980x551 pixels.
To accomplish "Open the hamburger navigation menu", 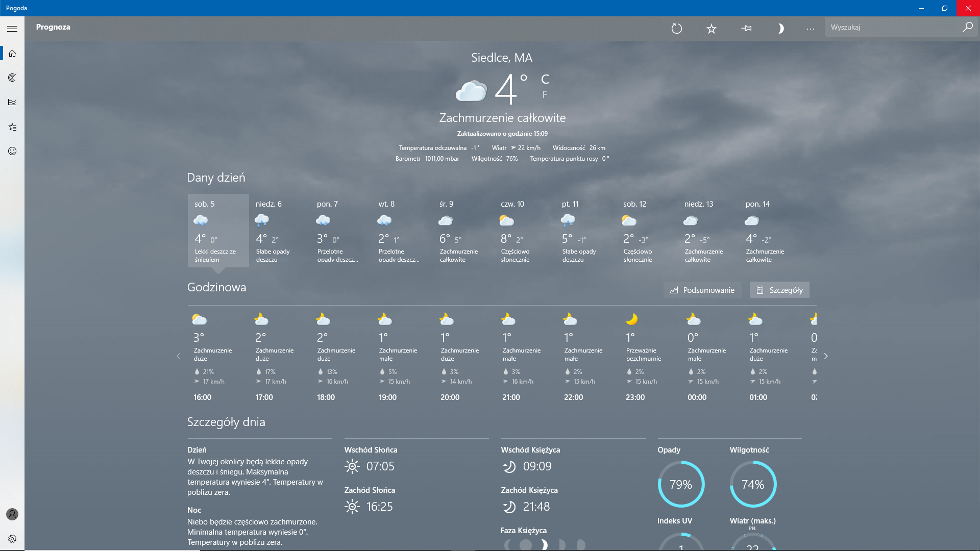I will pos(12,29).
